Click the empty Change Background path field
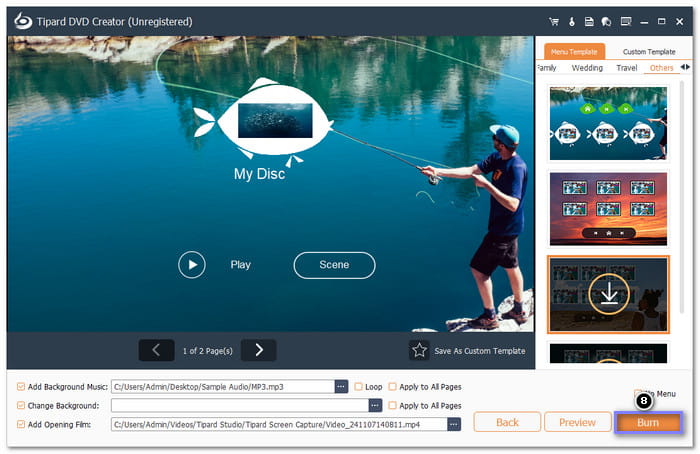The height and width of the screenshot is (454, 700). 240,405
